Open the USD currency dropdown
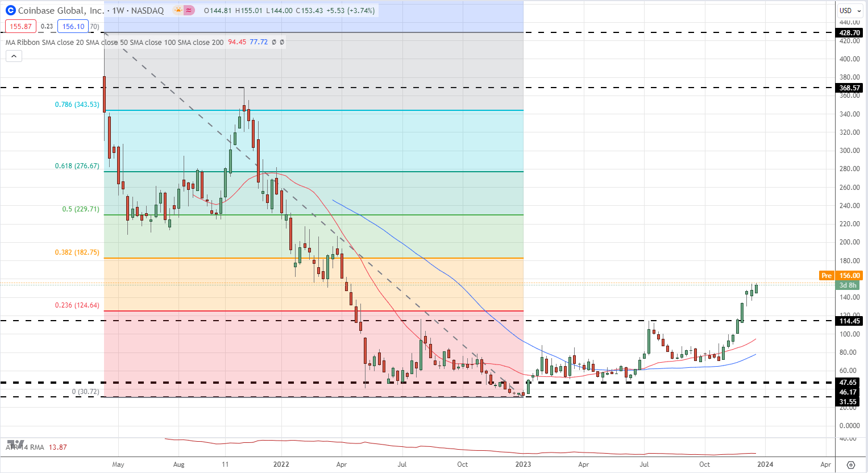 coord(850,10)
